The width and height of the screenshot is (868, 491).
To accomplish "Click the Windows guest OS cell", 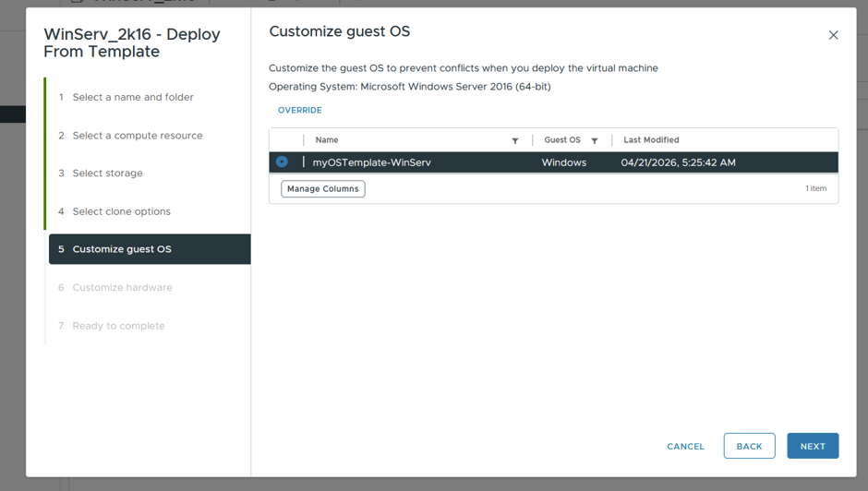I will 563,162.
